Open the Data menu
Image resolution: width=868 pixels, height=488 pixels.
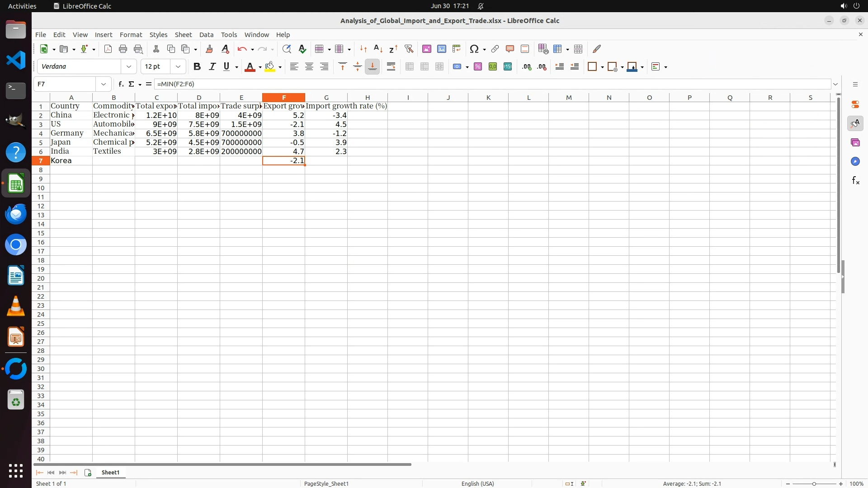click(206, 34)
